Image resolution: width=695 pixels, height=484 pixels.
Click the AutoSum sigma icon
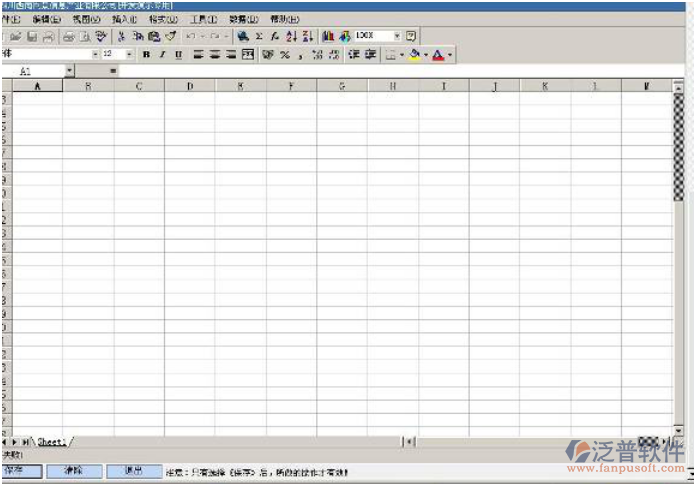(259, 37)
